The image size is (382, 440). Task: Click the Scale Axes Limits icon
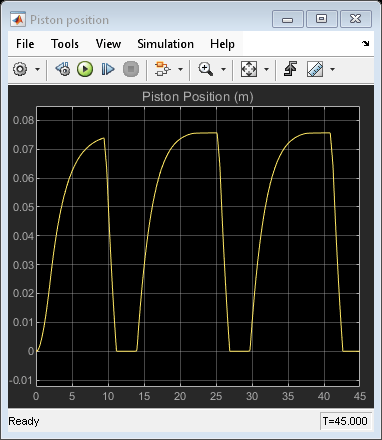249,69
